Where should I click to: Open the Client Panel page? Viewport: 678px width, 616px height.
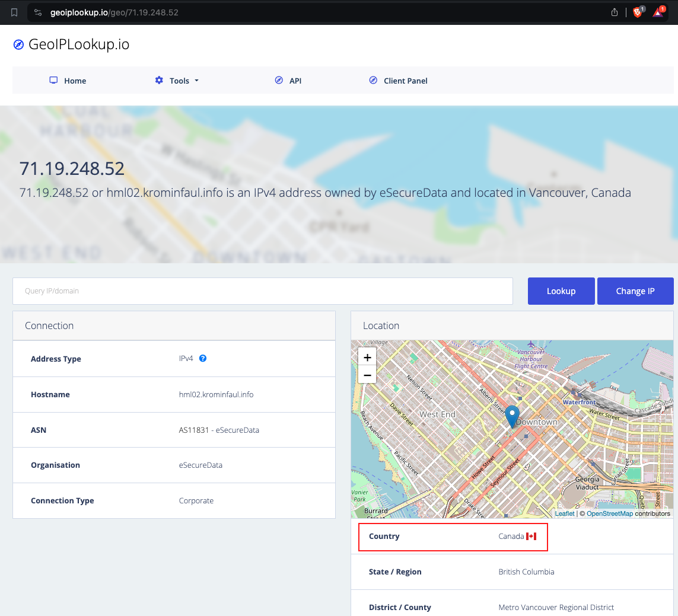pos(399,81)
